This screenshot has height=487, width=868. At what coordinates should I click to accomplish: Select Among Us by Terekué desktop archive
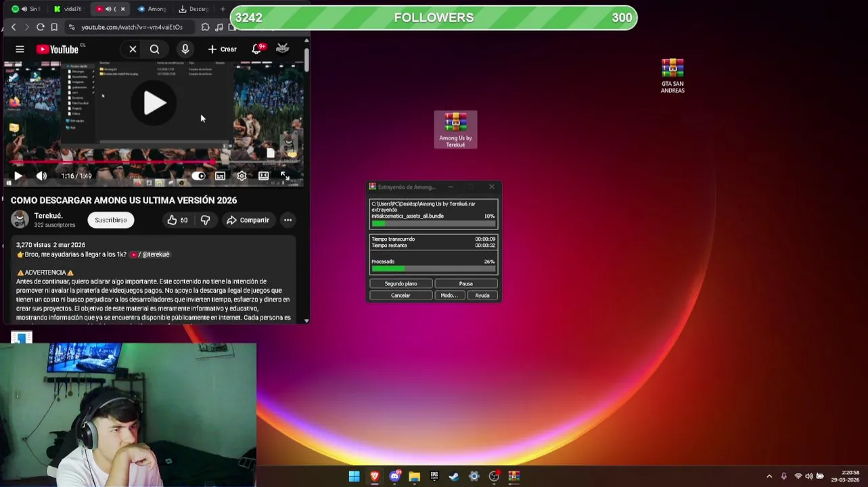pyautogui.click(x=455, y=130)
